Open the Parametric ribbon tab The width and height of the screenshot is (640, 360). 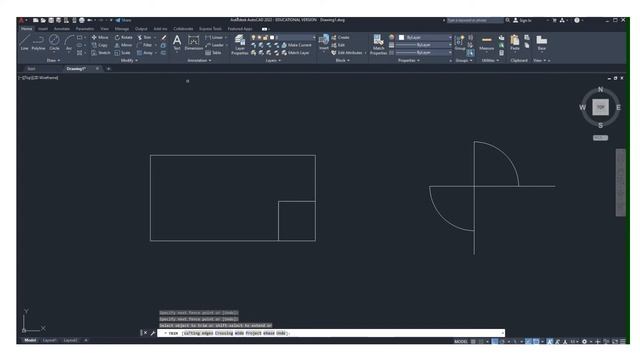[x=85, y=29]
